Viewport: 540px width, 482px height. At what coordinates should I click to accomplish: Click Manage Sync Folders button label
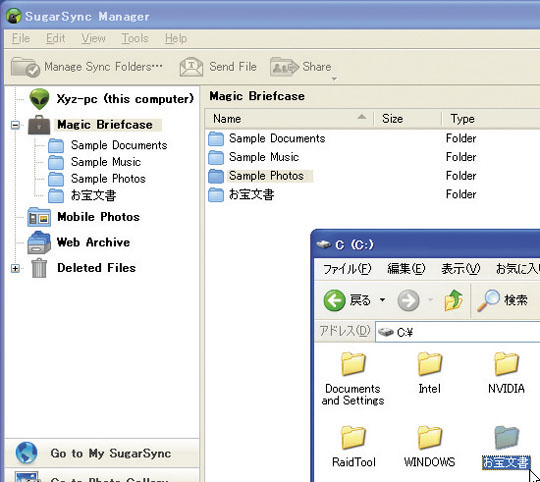103,67
